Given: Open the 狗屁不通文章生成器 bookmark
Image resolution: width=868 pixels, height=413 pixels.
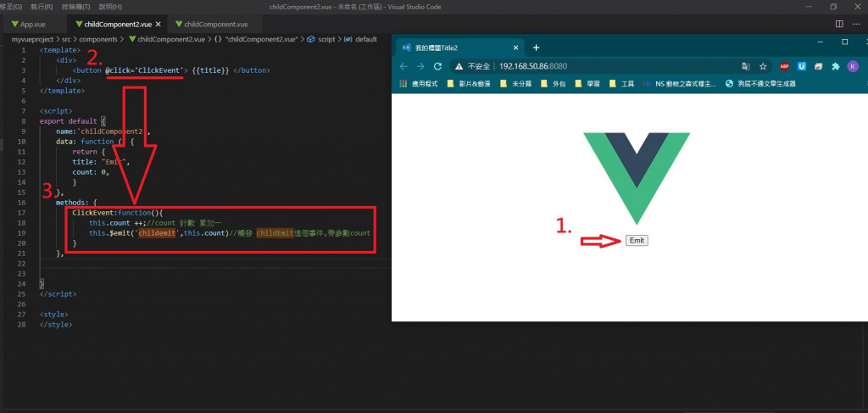Looking at the screenshot, I should point(760,84).
